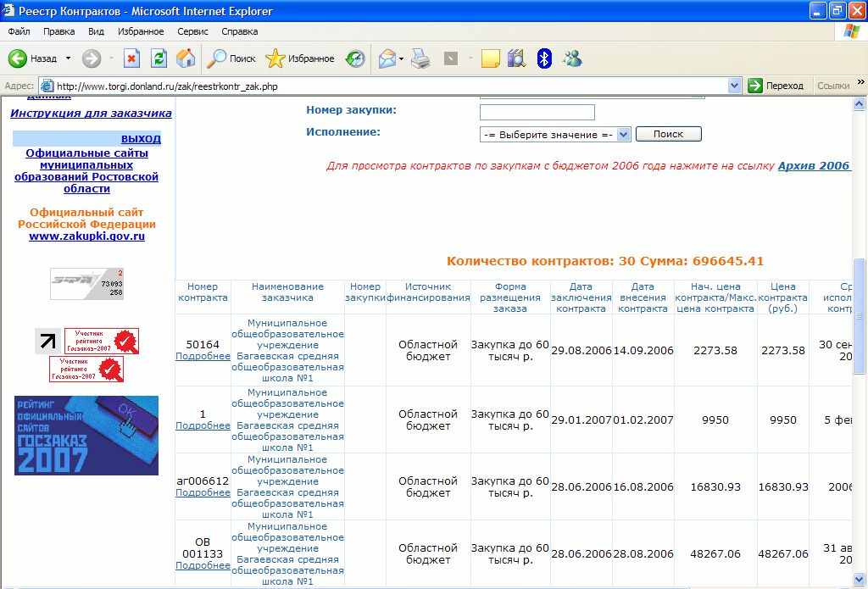
Task: Click the Номер закупки input field
Action: [x=537, y=112]
